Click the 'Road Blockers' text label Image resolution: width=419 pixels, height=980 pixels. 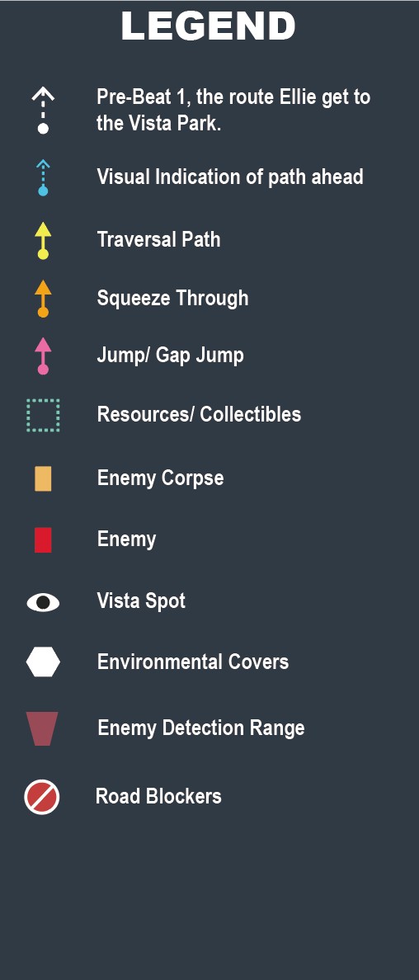(158, 796)
